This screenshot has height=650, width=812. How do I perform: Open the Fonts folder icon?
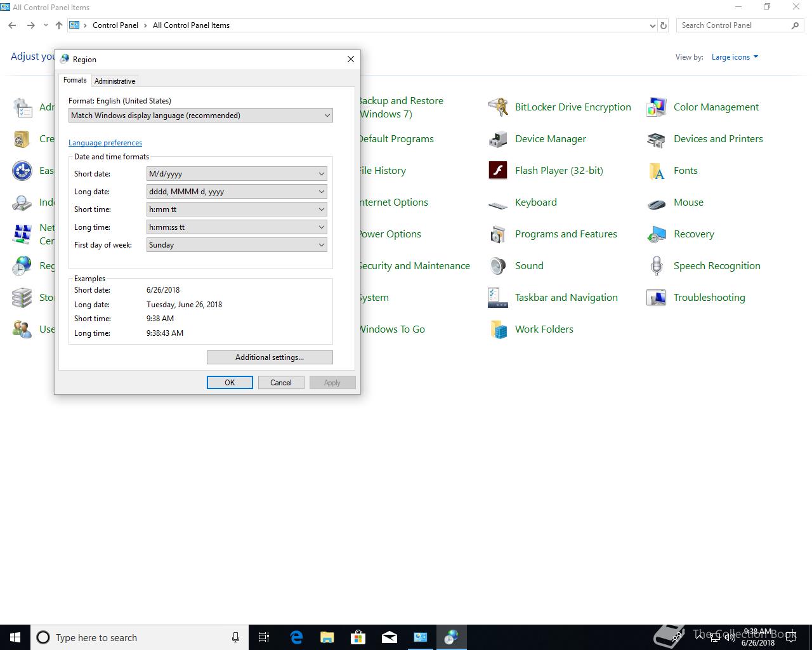tap(657, 171)
